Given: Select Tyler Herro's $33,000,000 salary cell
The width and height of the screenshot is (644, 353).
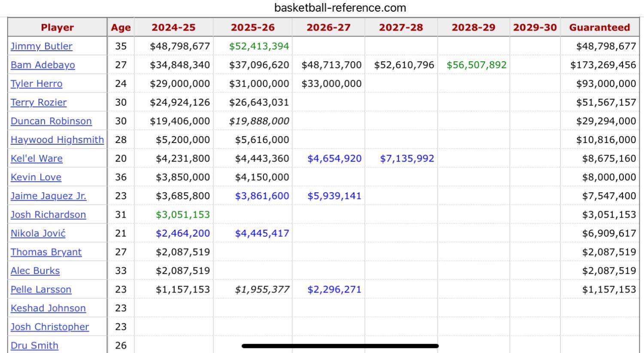Looking at the screenshot, I should [x=331, y=84].
